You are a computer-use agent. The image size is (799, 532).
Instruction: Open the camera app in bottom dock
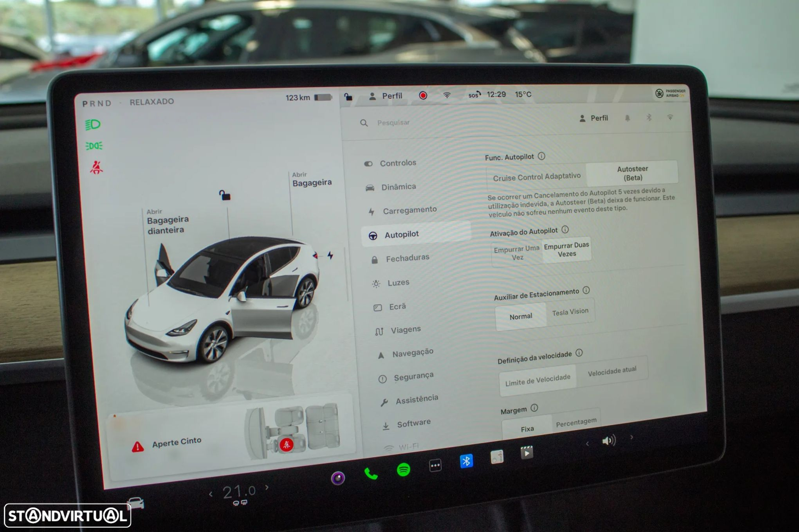point(338,478)
